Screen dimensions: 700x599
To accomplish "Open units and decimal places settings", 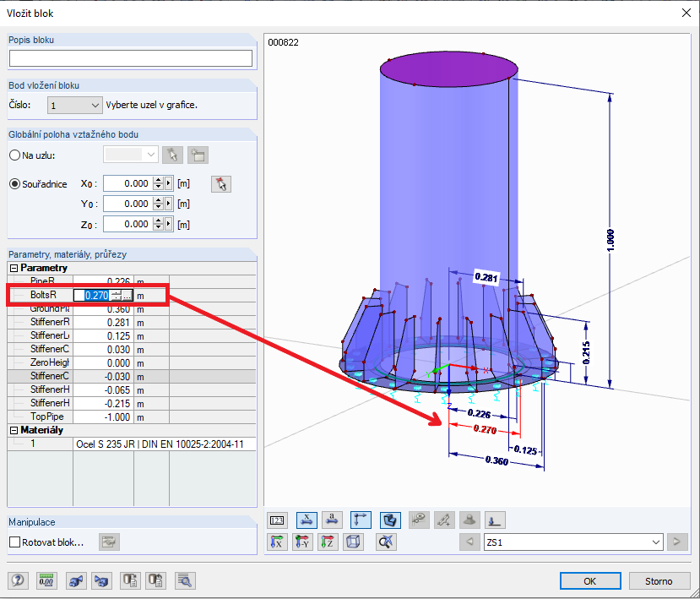I will pos(46,580).
